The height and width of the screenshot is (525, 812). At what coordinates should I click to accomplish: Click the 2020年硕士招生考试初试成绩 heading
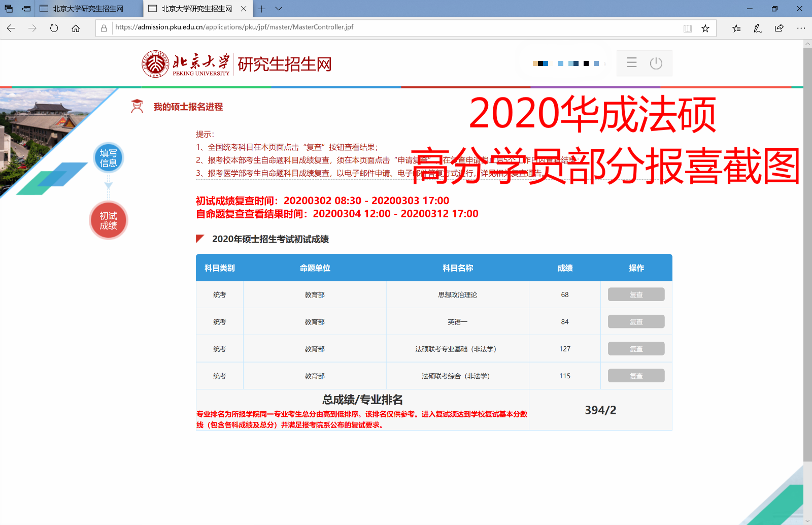(x=270, y=239)
